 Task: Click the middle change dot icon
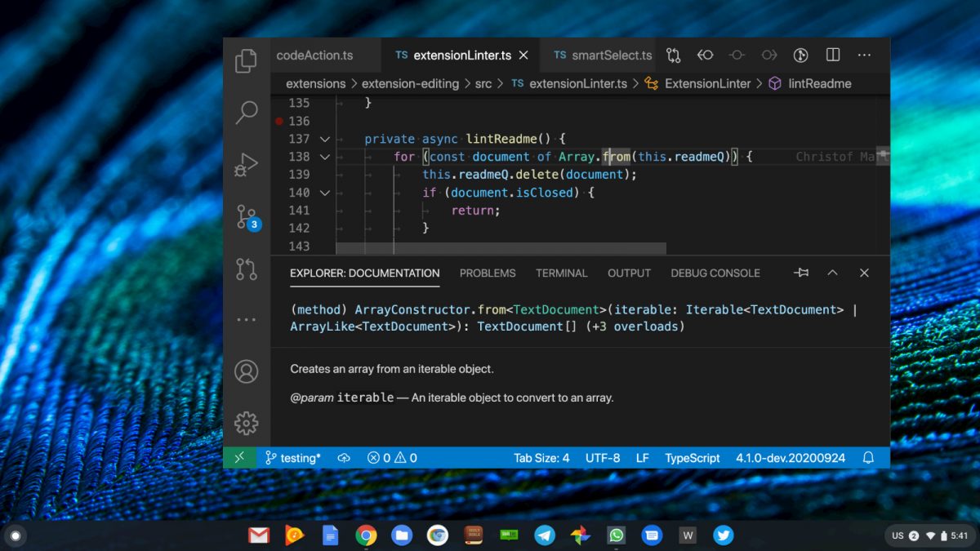[x=737, y=56]
